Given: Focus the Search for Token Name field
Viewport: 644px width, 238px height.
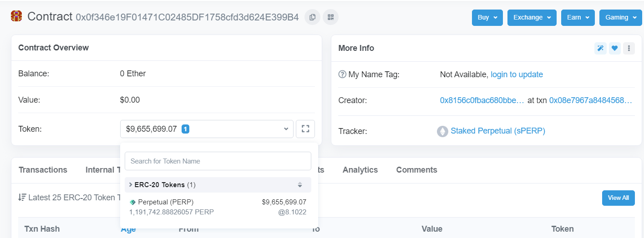Looking at the screenshot, I should pos(218,161).
